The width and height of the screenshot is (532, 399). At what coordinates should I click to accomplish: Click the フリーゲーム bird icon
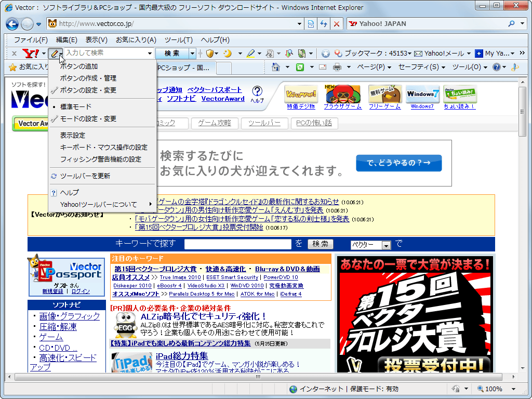(x=385, y=94)
